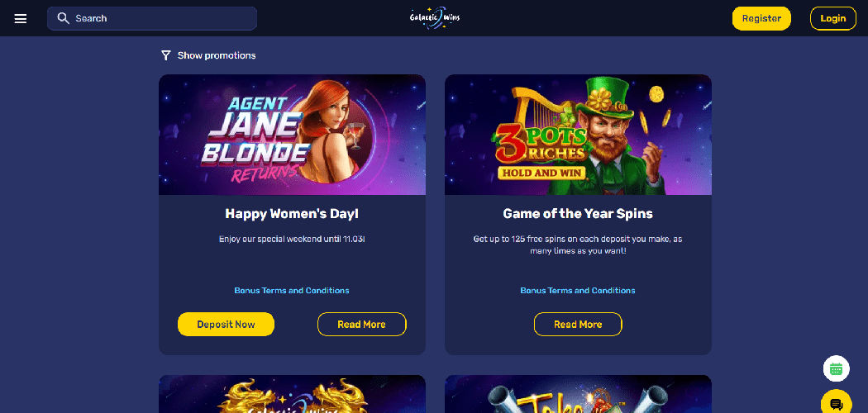Screen dimensions: 868x413
Task: Open the hamburger menu icon
Action: pos(21,19)
